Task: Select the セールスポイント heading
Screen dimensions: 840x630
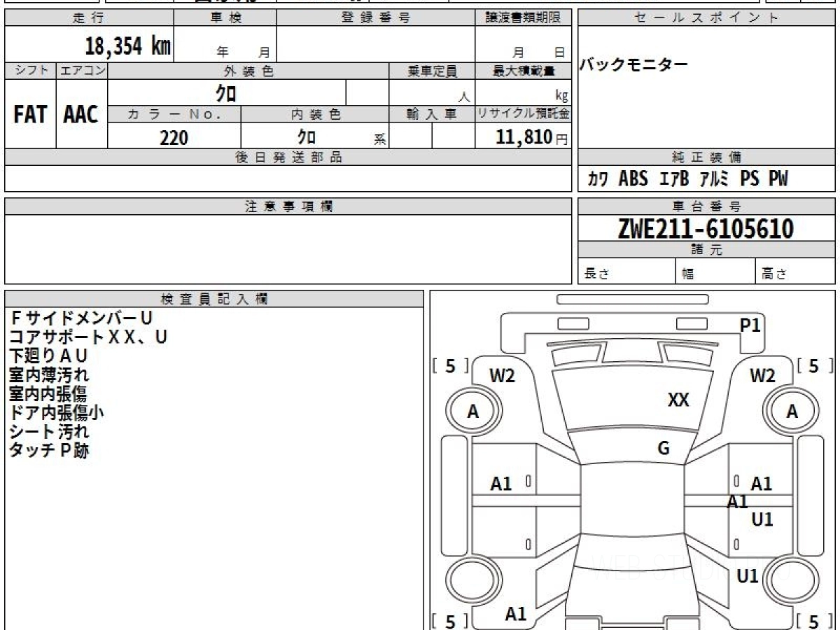Action: [x=706, y=18]
